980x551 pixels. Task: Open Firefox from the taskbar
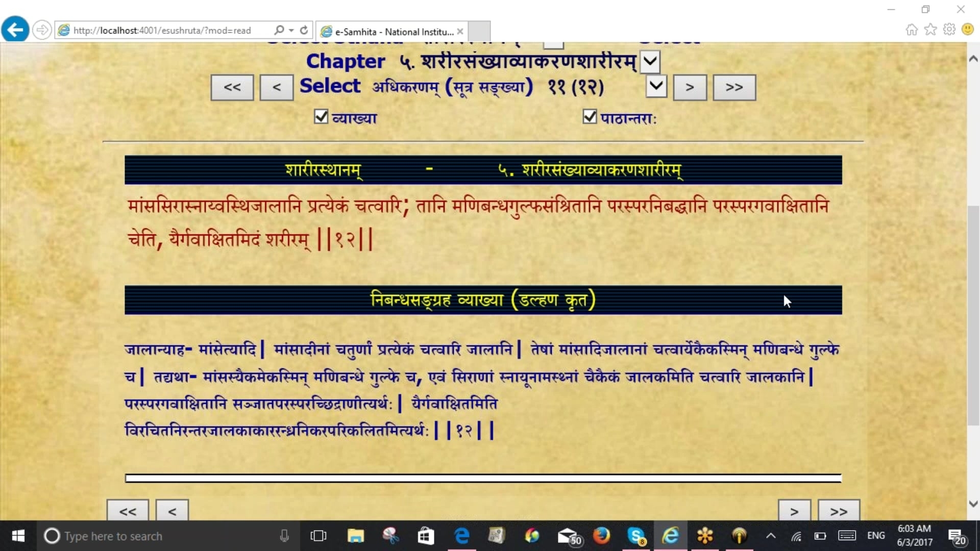pyautogui.click(x=601, y=536)
